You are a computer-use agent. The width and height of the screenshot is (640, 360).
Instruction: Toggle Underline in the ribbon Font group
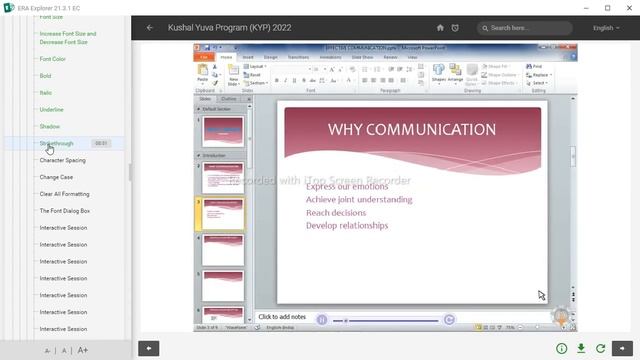pyautogui.click(x=294, y=80)
